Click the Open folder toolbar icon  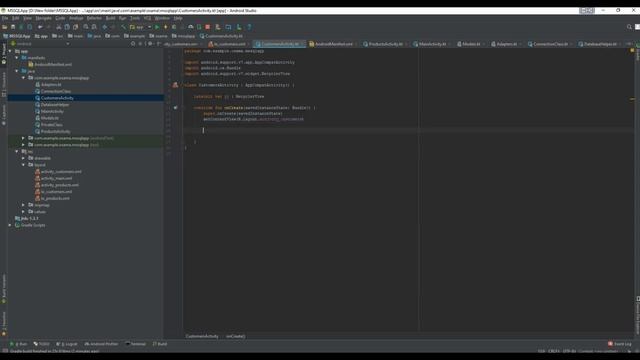(4, 27)
